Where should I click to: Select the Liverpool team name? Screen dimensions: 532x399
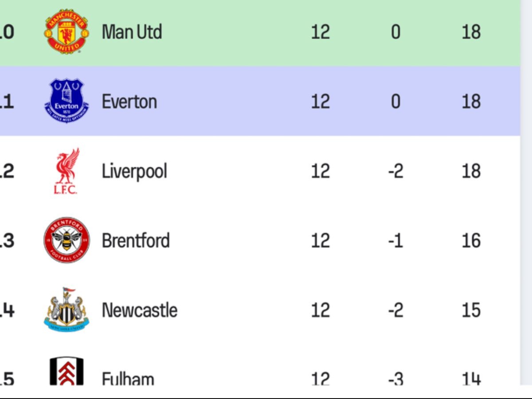[x=134, y=171]
